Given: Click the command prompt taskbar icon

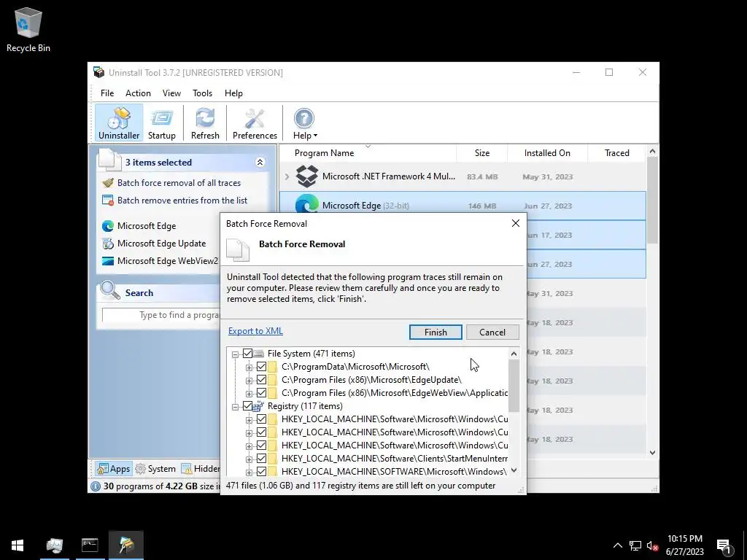Looking at the screenshot, I should [x=90, y=545].
